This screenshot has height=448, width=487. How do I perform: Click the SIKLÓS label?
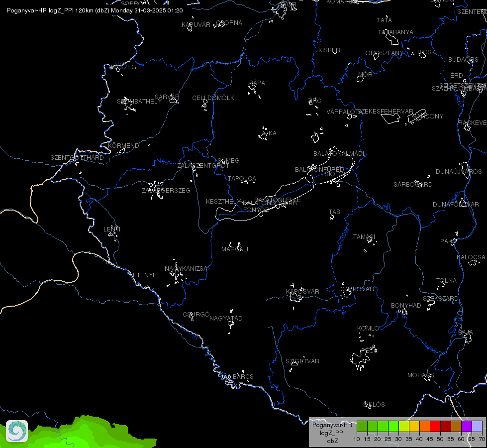click(x=374, y=405)
